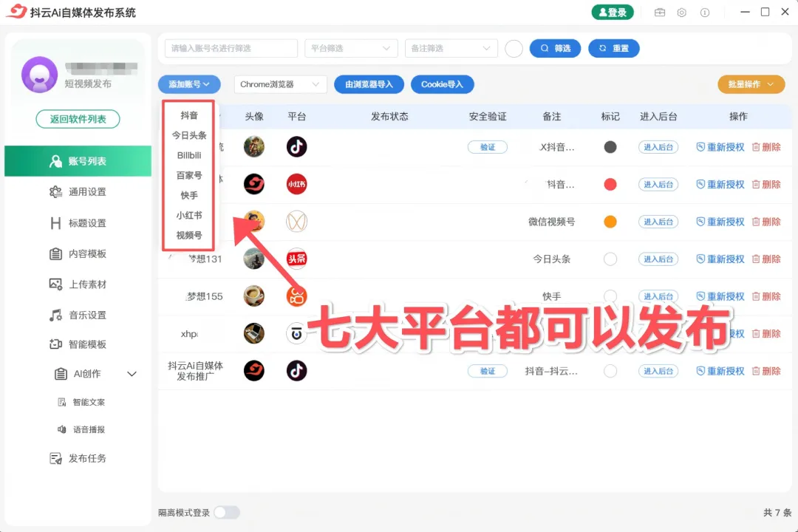Click the avatar thumbnail in 梦想155 row
This screenshot has width=798, height=532.
click(x=254, y=296)
